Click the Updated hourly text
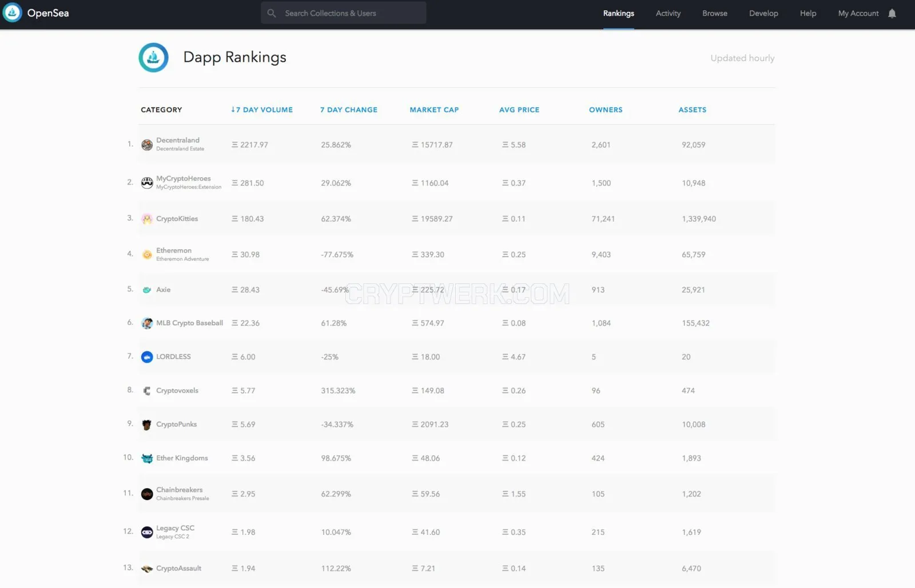915x588 pixels. pyautogui.click(x=742, y=58)
